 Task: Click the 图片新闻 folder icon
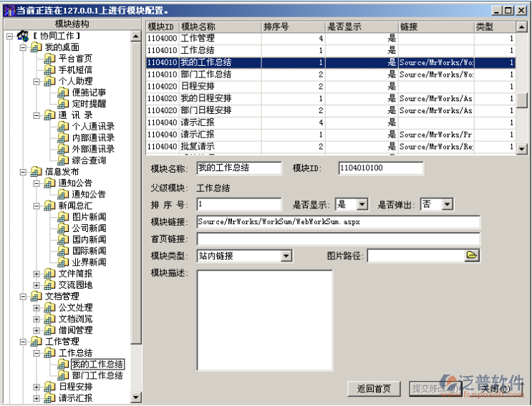point(63,217)
